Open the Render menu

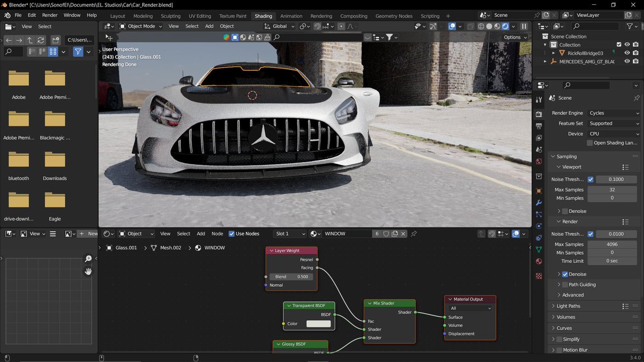[50, 15]
